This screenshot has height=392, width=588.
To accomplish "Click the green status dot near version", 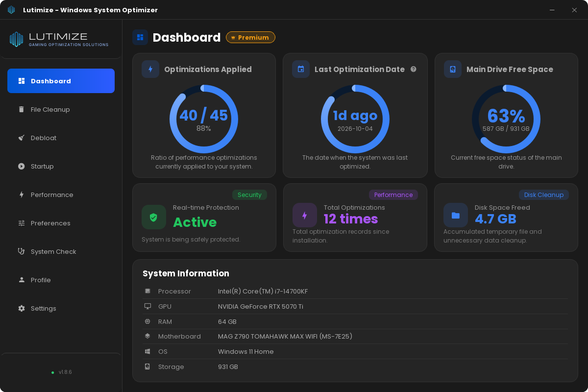I will [x=53, y=372].
